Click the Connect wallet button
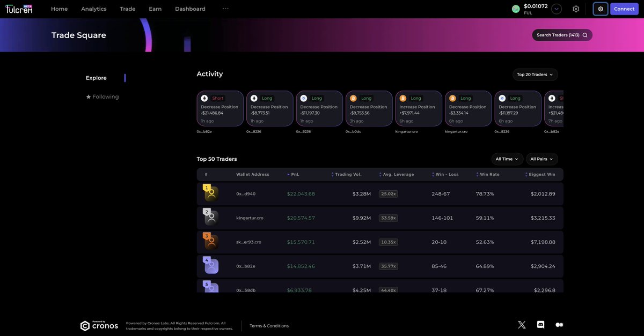 point(624,9)
